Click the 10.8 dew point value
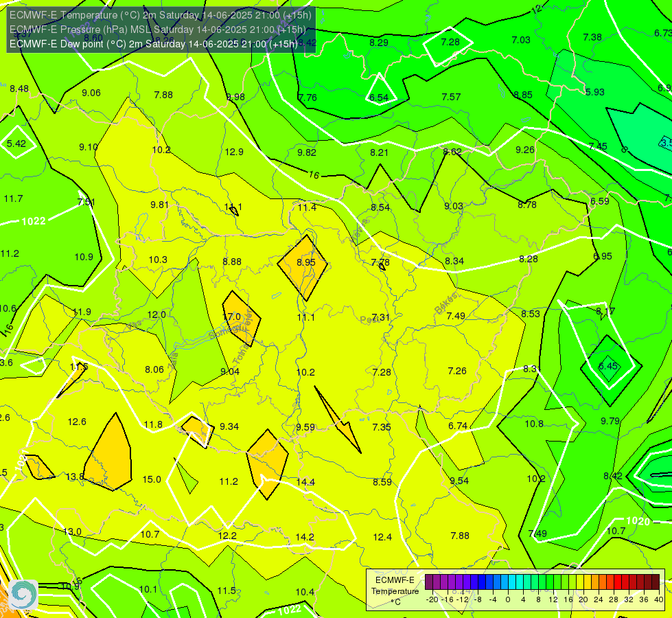The height and width of the screenshot is (618, 672). tap(534, 424)
